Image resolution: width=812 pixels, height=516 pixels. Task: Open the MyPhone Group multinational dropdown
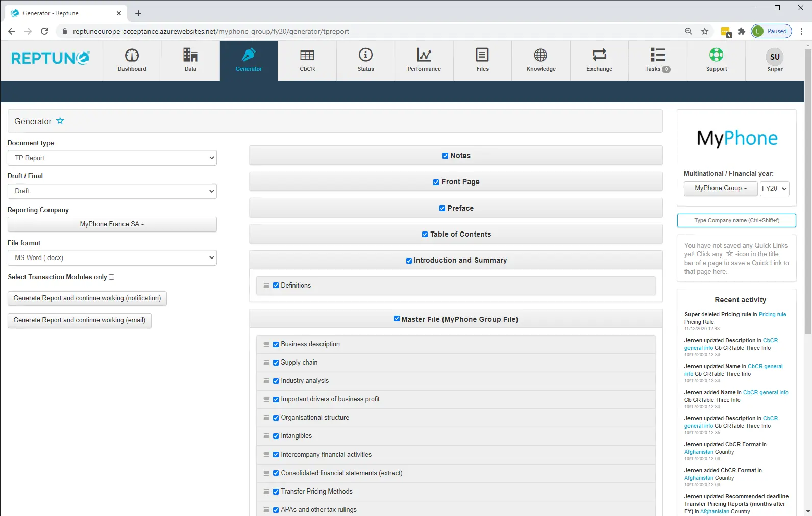pos(721,188)
